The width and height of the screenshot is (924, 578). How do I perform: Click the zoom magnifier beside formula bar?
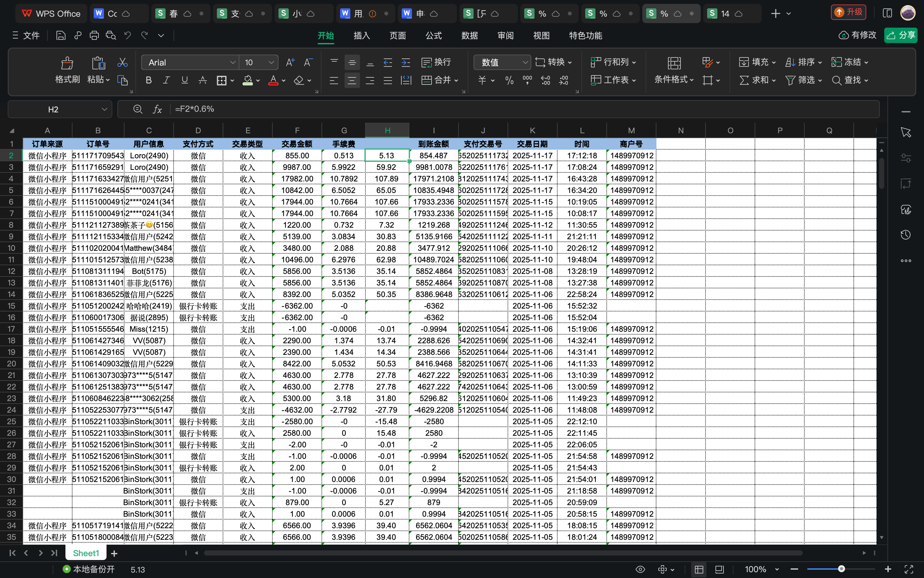[x=138, y=109]
